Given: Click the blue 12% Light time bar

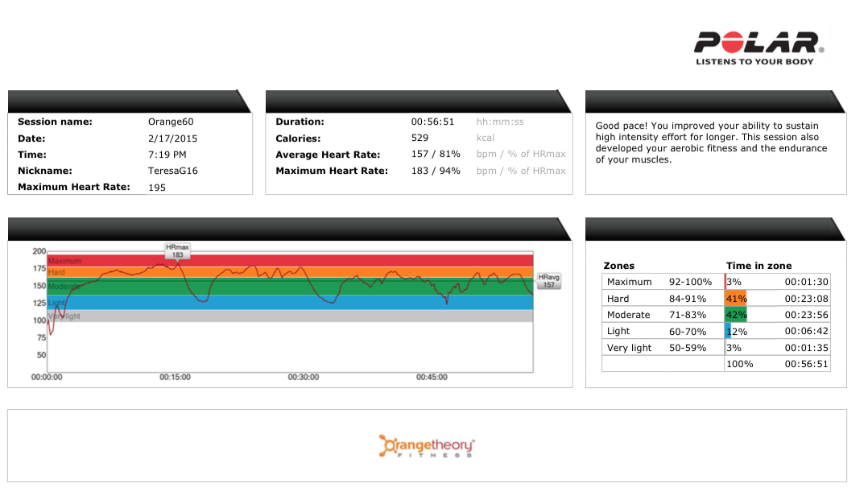Looking at the screenshot, I should (x=729, y=331).
